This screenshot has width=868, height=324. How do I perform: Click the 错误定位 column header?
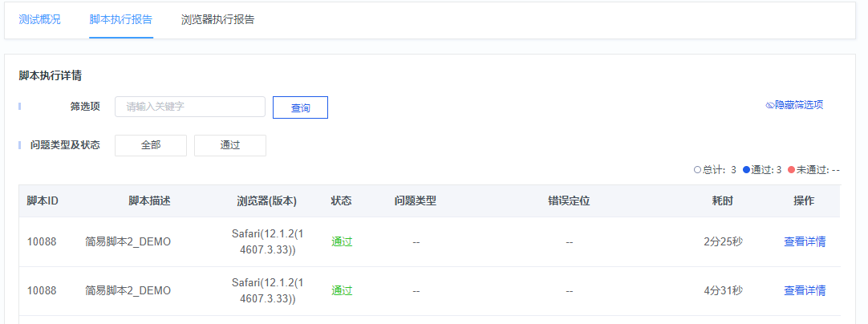pos(569,201)
